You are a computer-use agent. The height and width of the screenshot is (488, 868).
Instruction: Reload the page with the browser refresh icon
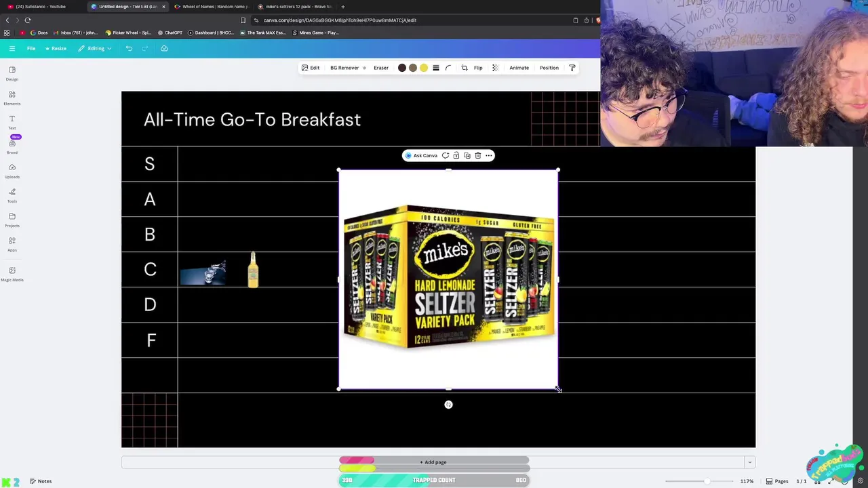tap(28, 20)
